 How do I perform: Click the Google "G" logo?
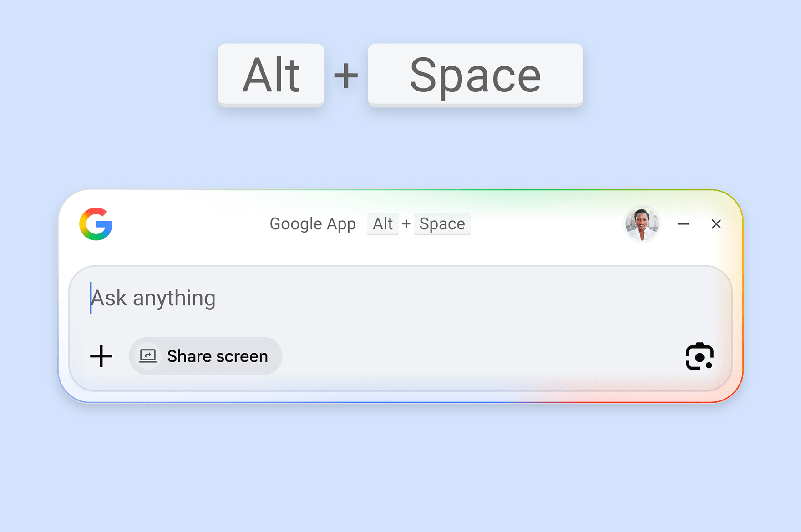click(96, 224)
